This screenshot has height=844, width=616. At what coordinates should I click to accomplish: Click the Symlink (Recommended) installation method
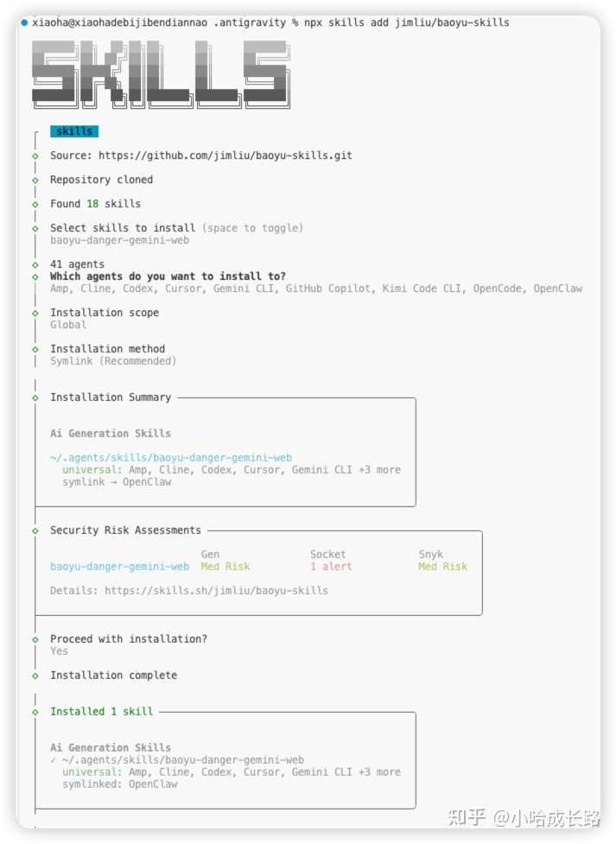(112, 361)
